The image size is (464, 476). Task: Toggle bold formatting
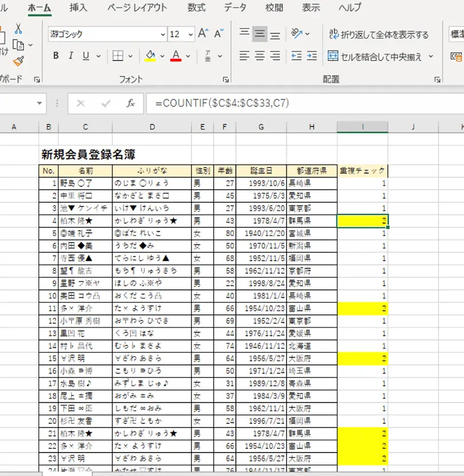(56, 57)
